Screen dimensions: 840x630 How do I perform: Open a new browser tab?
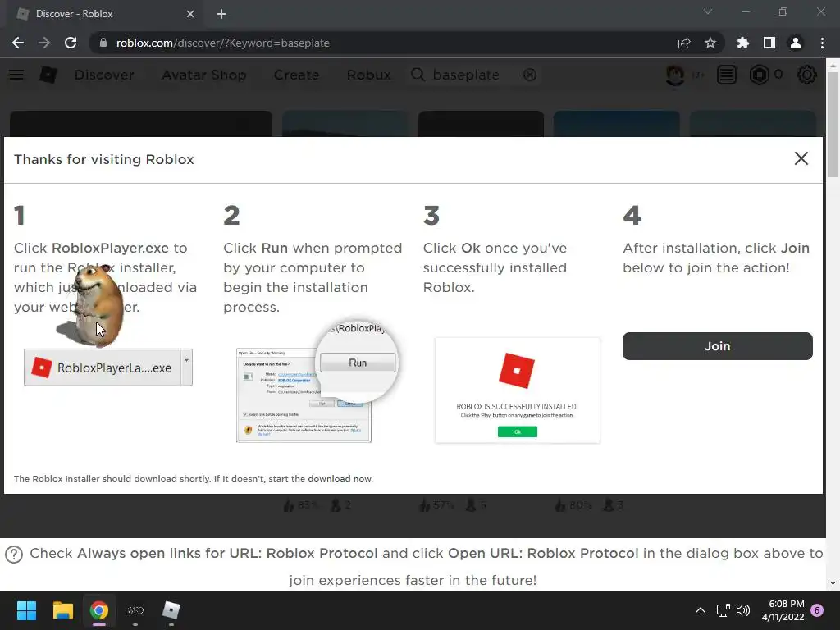click(x=221, y=14)
